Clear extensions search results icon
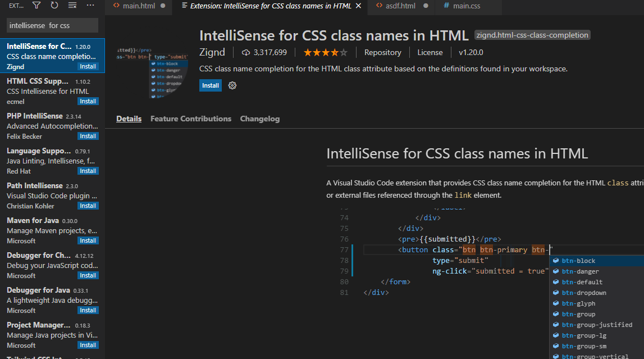This screenshot has width=644, height=359. click(72, 6)
